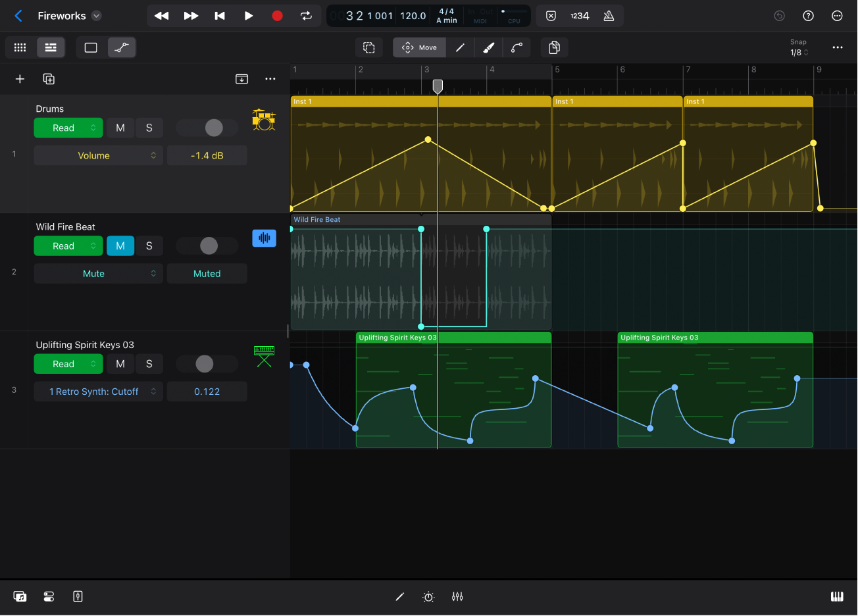Click the playhead marker at bar 3

[x=438, y=86]
